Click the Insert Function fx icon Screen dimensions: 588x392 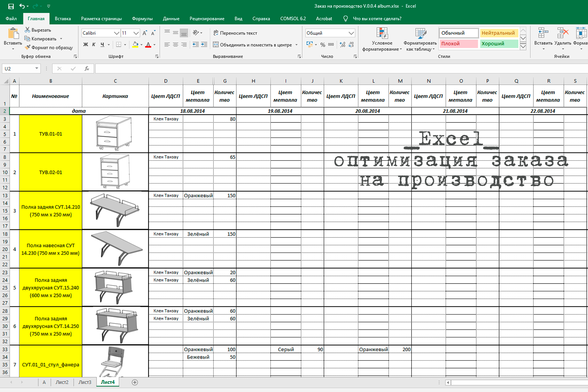(x=87, y=69)
